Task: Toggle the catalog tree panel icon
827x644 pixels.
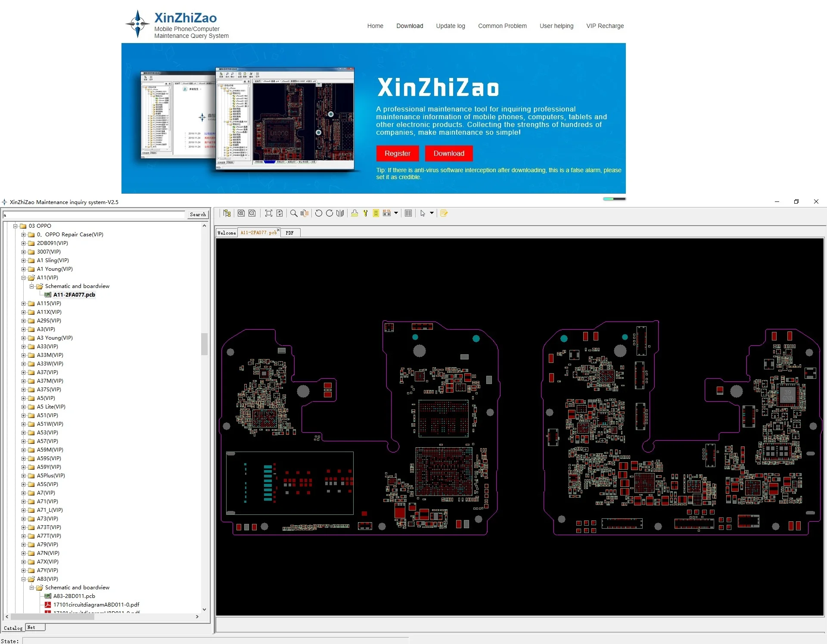Action: click(x=227, y=213)
